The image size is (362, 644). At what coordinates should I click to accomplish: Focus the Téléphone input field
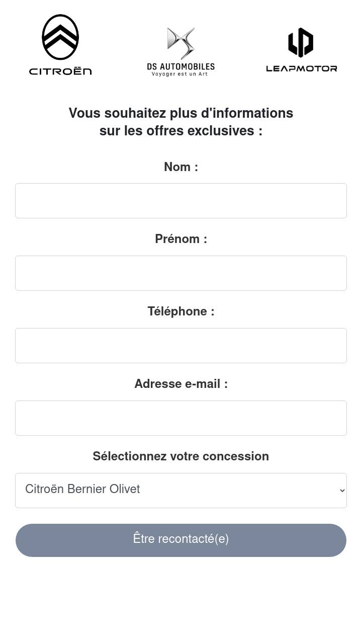click(181, 346)
